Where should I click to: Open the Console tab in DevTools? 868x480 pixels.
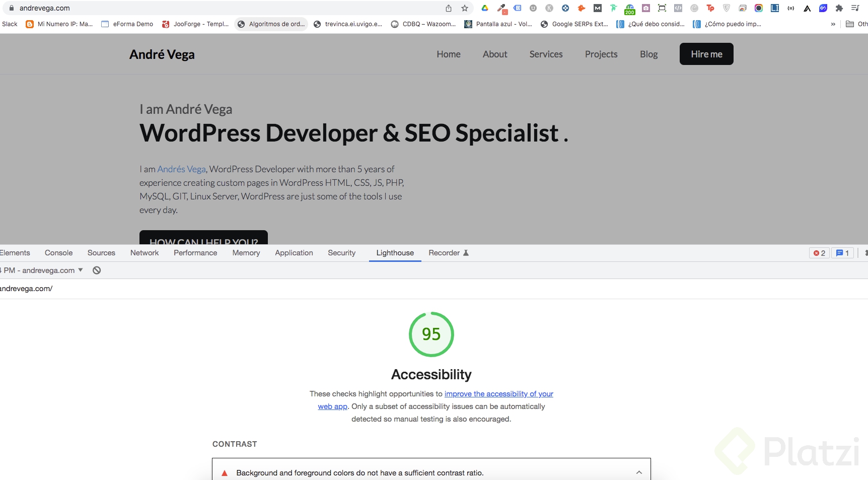58,253
